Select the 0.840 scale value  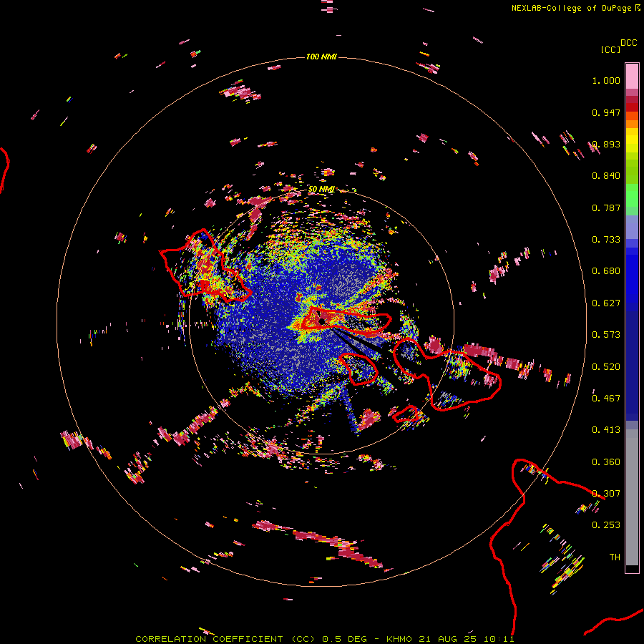click(606, 176)
